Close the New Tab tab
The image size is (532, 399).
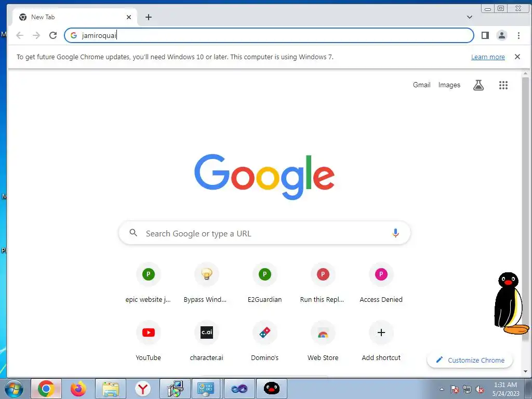pos(129,17)
